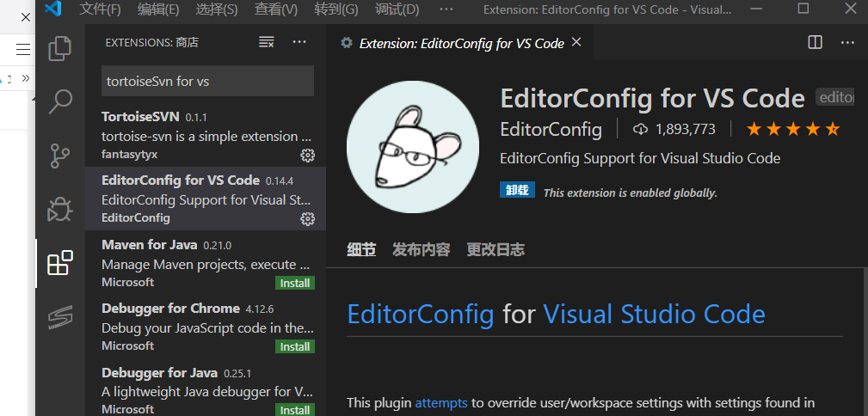868x416 pixels.
Task: Click the fantasytyx publisher name
Action: [x=130, y=155]
